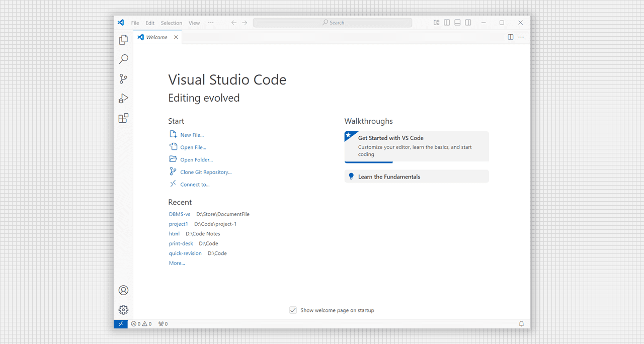Open Learn the Fundamentals walkthrough
The image size is (644, 344).
[417, 177]
